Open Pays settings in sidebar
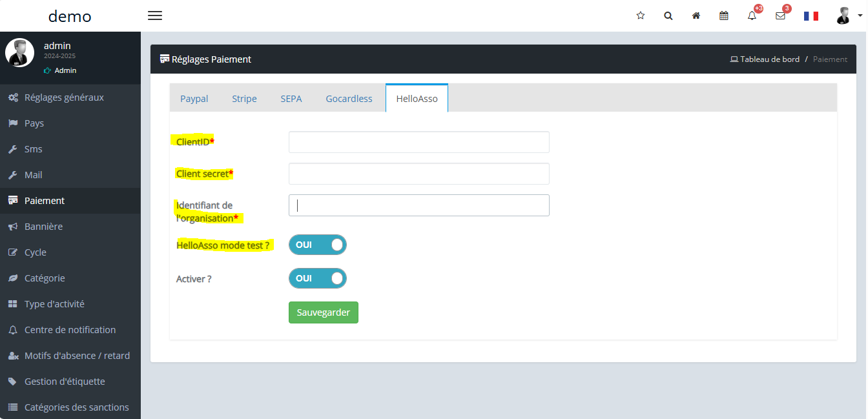Screen dimensions: 868x419 [x=70, y=123]
